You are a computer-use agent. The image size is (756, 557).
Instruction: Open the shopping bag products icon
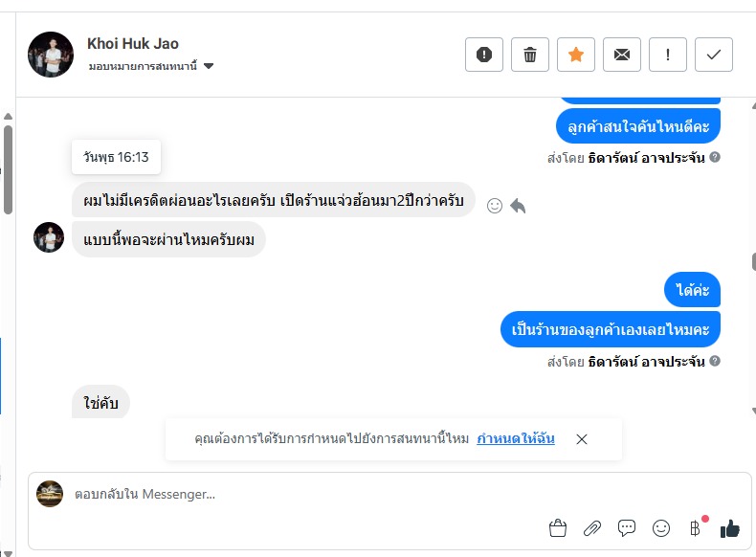pos(558,527)
